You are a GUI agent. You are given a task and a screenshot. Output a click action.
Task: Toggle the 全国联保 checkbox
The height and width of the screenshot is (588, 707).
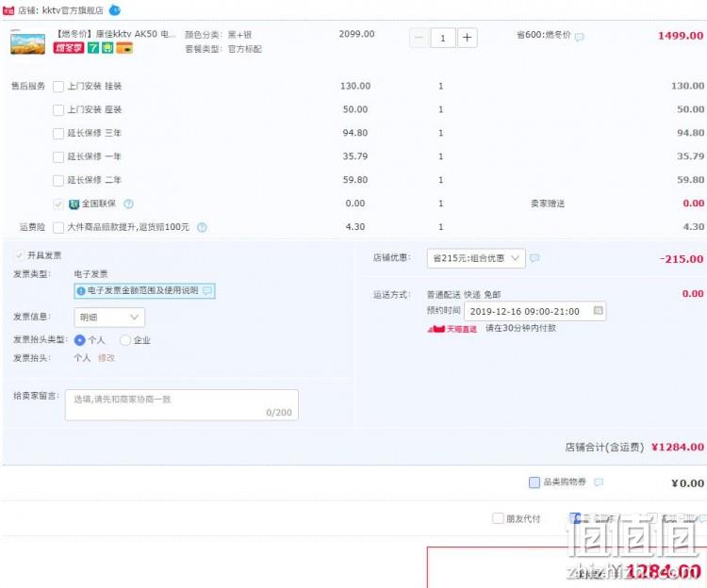(x=58, y=204)
